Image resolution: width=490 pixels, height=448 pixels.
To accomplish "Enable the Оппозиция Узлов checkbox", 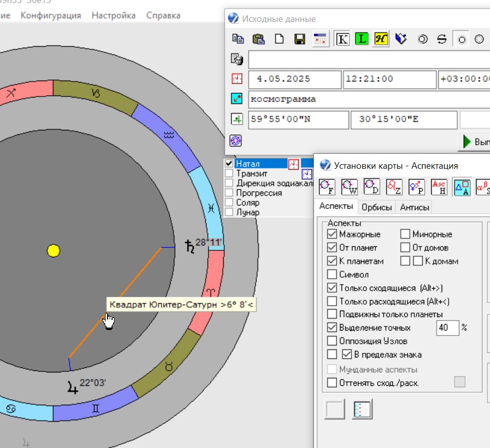I will click(332, 341).
